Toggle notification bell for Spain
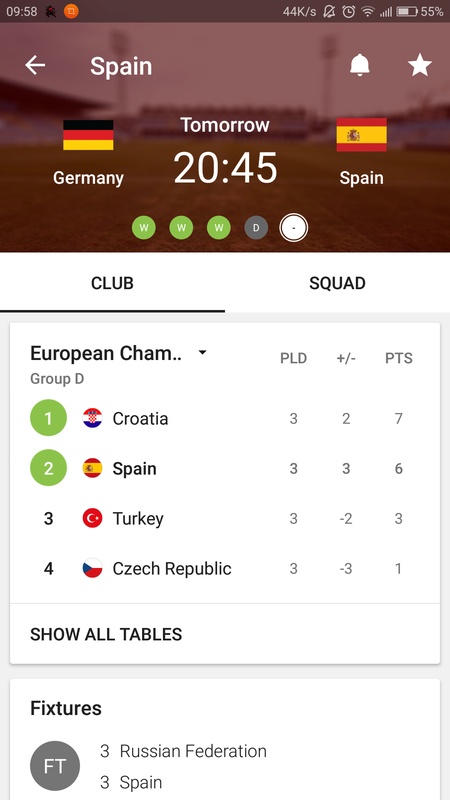The image size is (450, 800). click(x=360, y=65)
